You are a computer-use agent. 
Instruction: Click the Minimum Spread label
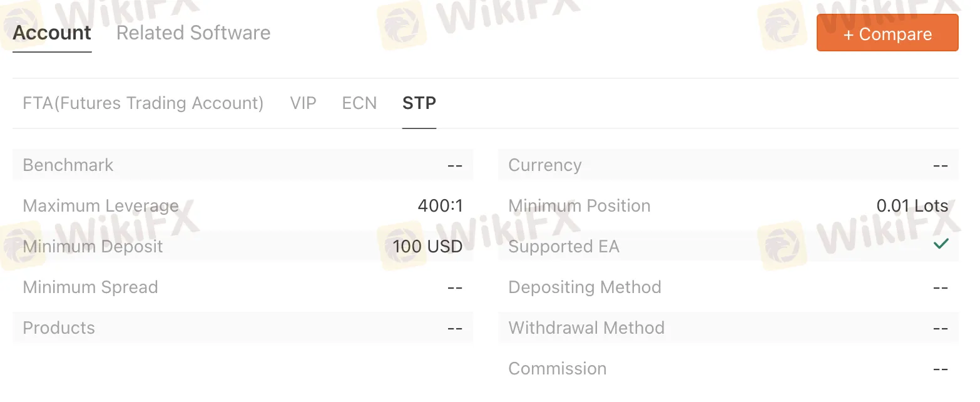[90, 287]
